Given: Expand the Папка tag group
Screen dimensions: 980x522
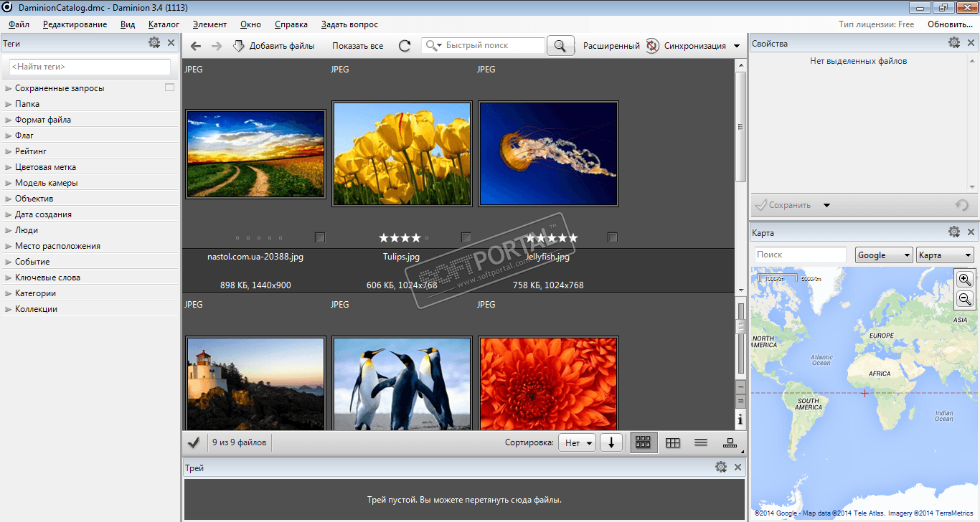Looking at the screenshot, I should [x=9, y=104].
